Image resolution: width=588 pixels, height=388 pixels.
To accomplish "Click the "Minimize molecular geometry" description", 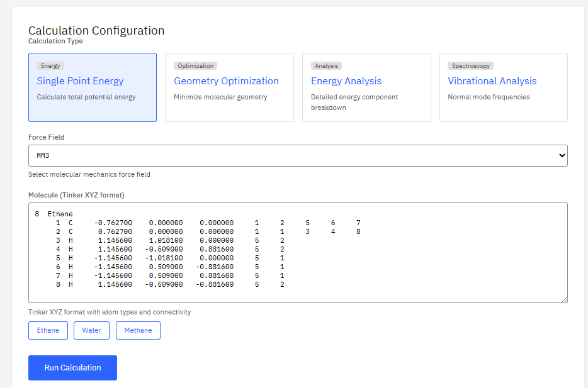I will pyautogui.click(x=220, y=97).
